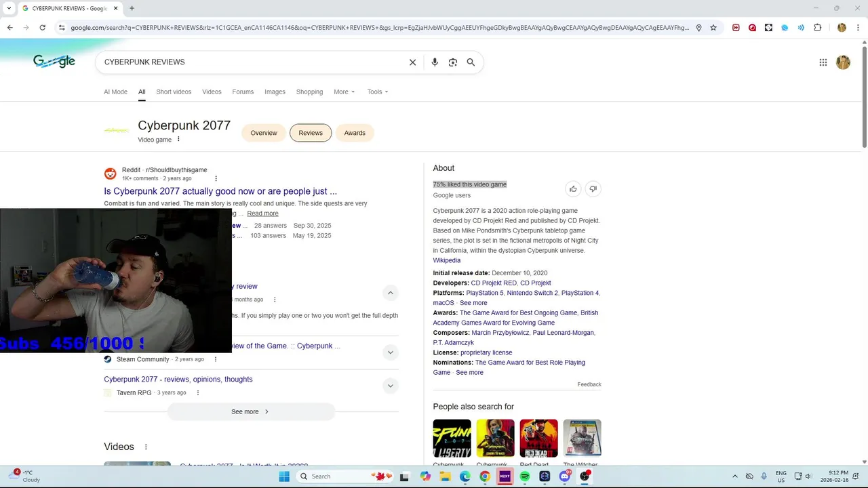Open site information icon in address bar

62,28
